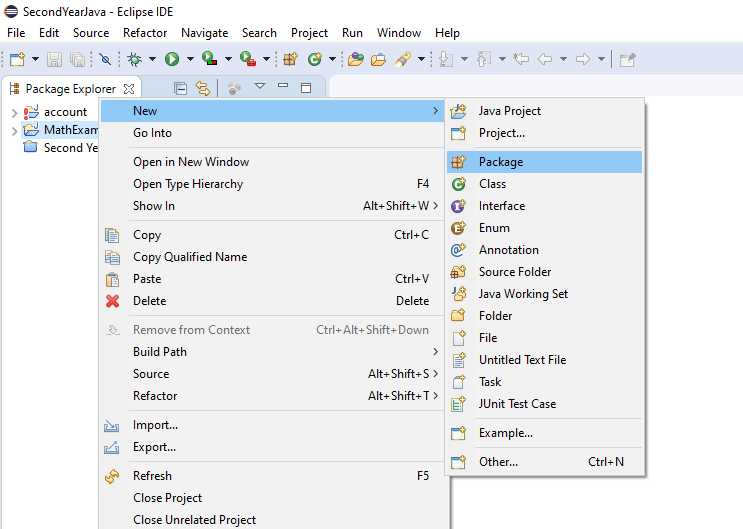The image size is (743, 529).
Task: Click Close Project in context menu
Action: pyautogui.click(x=167, y=498)
